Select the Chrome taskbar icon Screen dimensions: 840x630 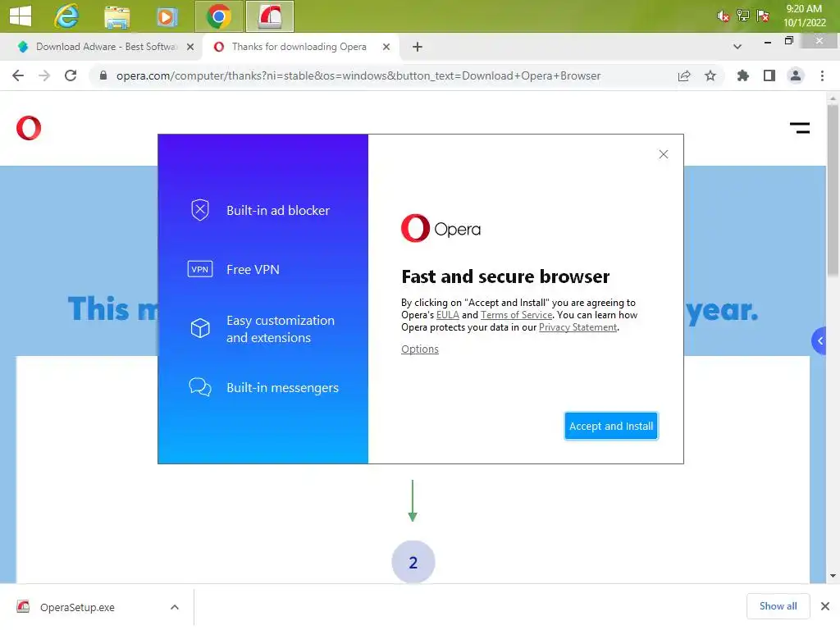coord(218,16)
